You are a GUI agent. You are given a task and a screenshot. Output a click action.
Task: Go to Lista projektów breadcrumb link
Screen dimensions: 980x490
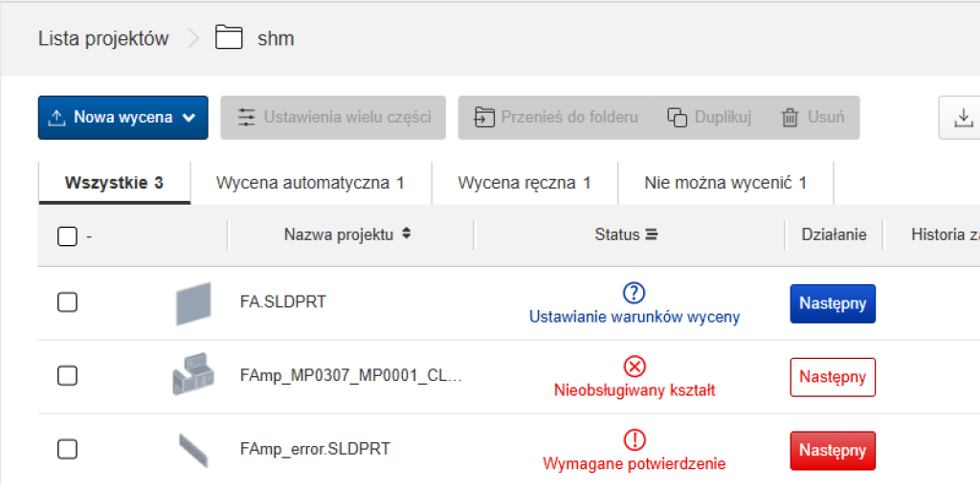point(103,39)
